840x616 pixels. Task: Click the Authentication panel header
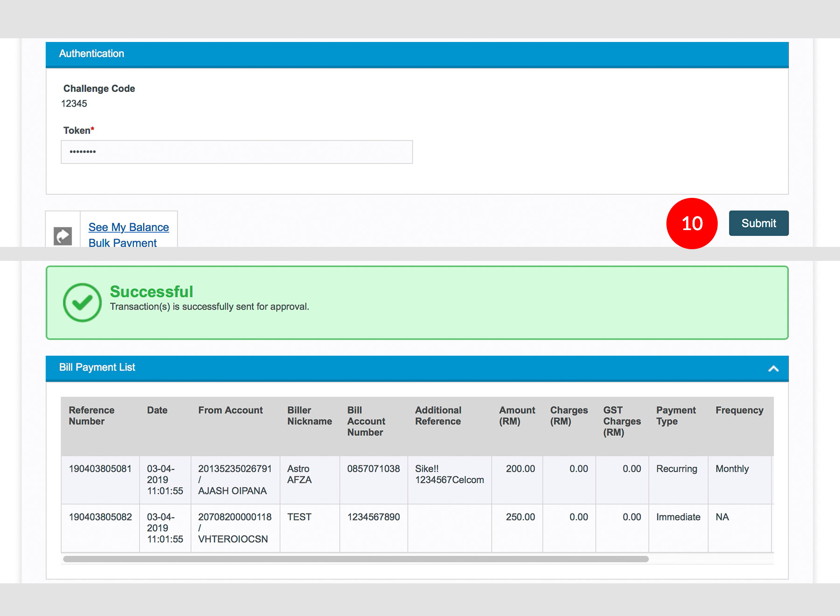click(417, 54)
